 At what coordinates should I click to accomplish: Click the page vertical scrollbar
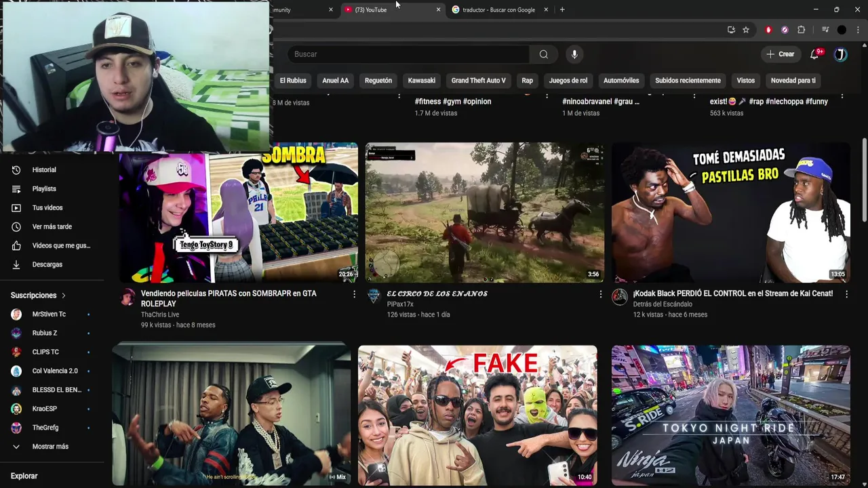[x=864, y=180]
